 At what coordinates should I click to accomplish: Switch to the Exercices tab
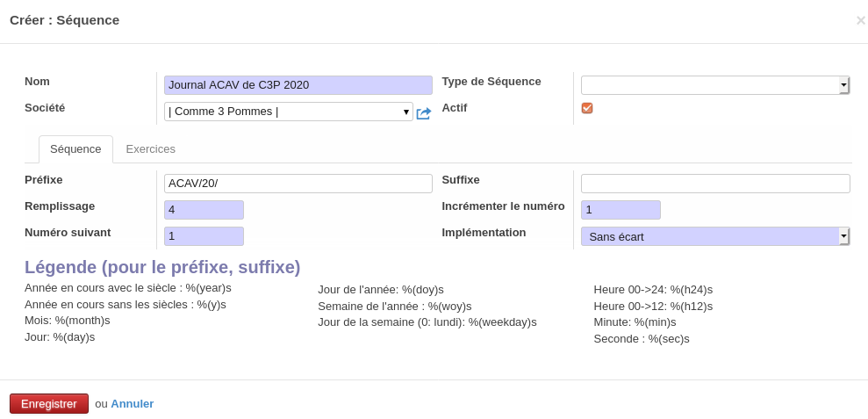(x=150, y=149)
